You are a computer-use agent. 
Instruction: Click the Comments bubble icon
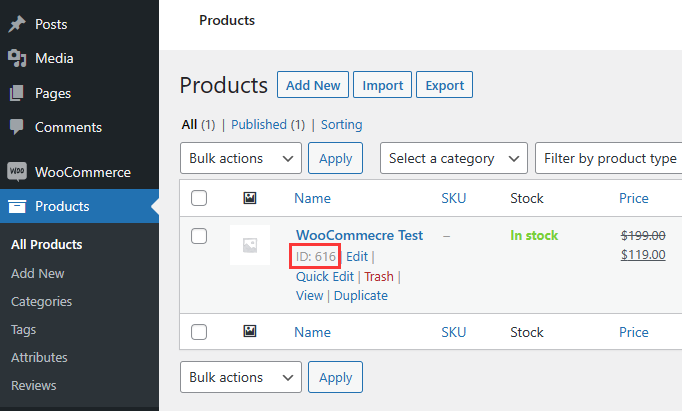click(x=17, y=127)
